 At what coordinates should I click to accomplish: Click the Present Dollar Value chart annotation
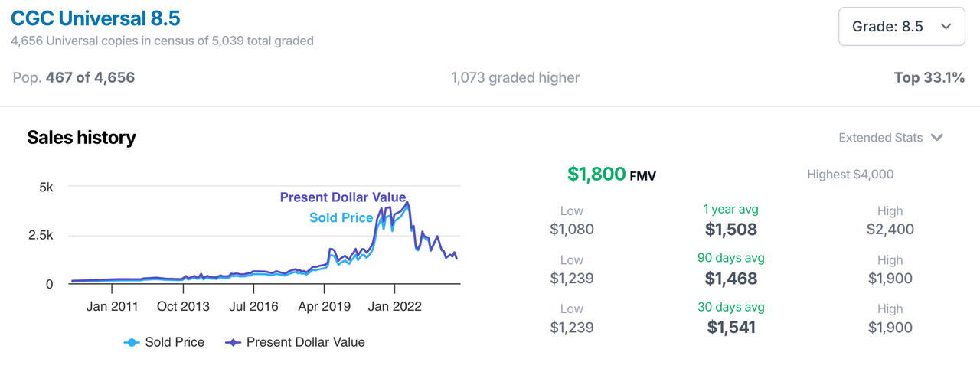coord(342,197)
